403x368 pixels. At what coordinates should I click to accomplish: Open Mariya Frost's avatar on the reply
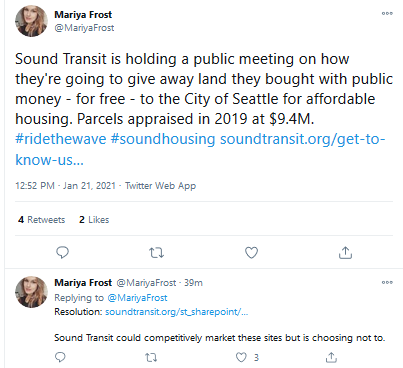[x=31, y=292]
